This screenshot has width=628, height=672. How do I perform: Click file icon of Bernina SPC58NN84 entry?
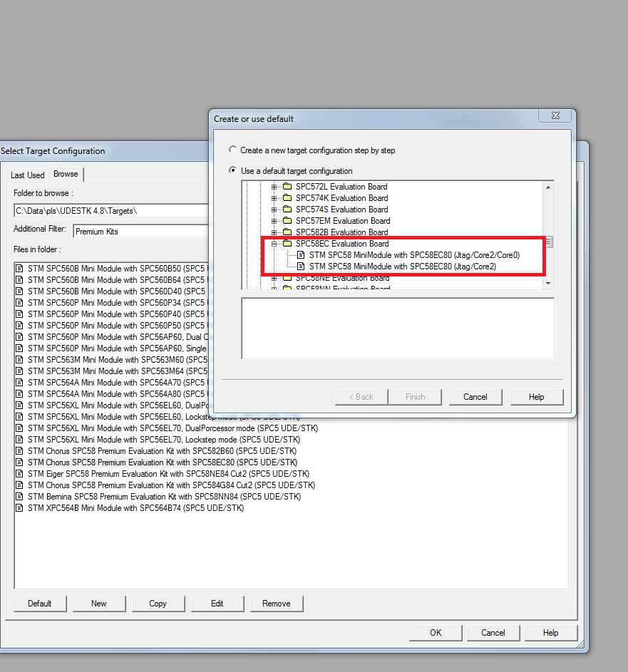[19, 496]
